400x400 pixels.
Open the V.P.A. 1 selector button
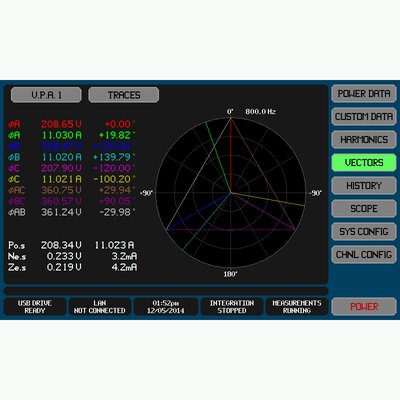(46, 95)
